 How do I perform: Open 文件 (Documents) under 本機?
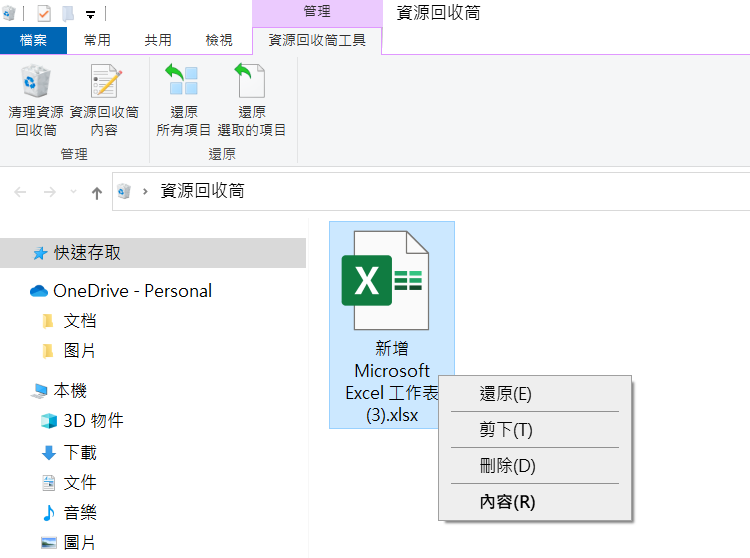[x=80, y=482]
